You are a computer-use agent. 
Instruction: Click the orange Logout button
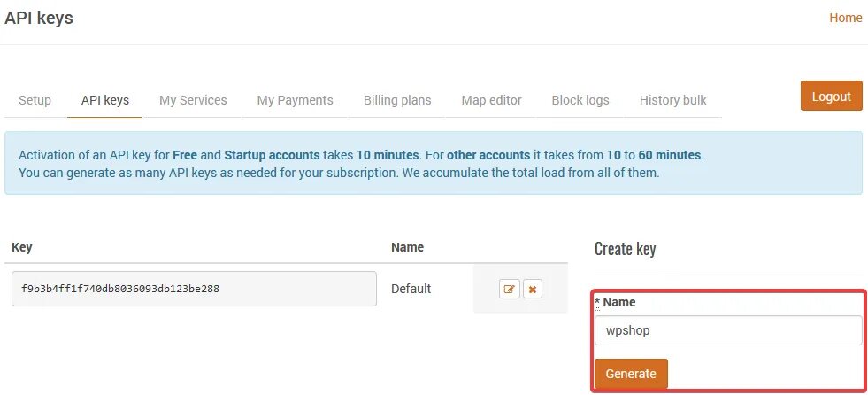[832, 96]
